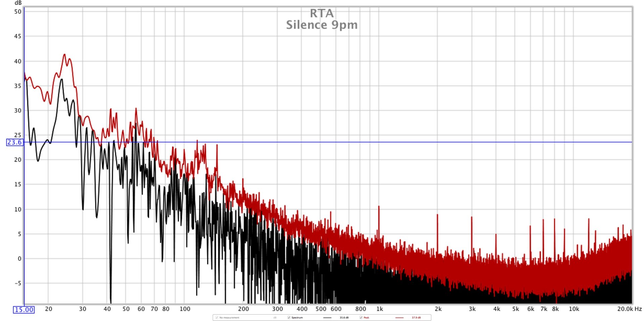This screenshot has height=321, width=644.
Task: Click the 1k label on the frequency axis
Action: (x=380, y=309)
